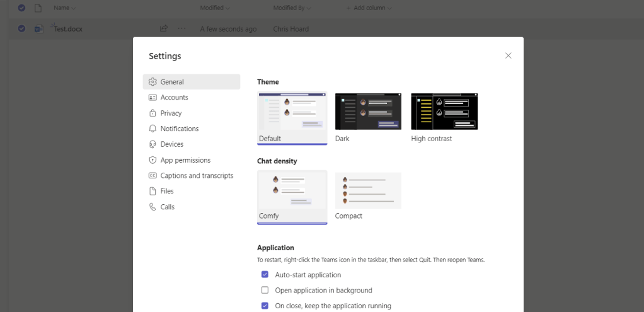Switch to Captions and transcripts settings

point(197,176)
